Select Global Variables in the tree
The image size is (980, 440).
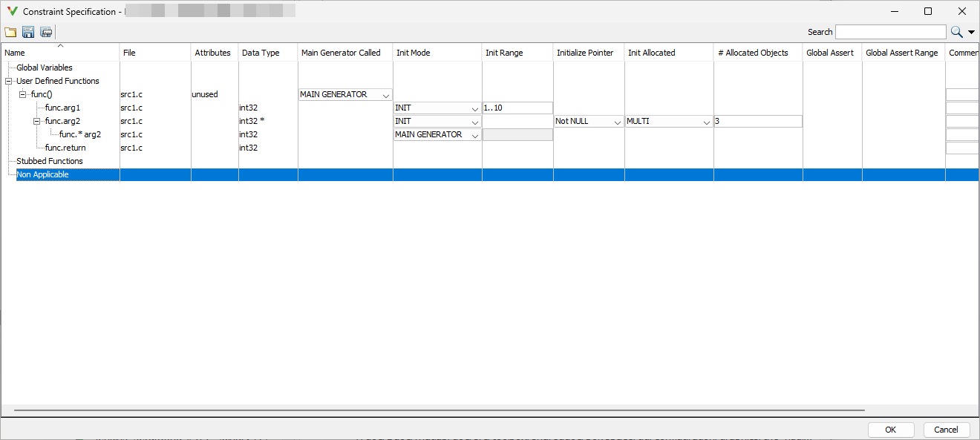tap(45, 68)
